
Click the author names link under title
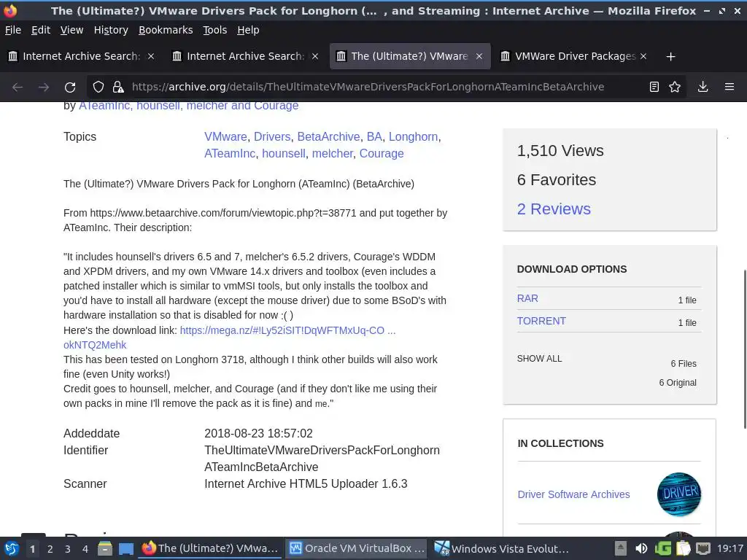(x=189, y=106)
